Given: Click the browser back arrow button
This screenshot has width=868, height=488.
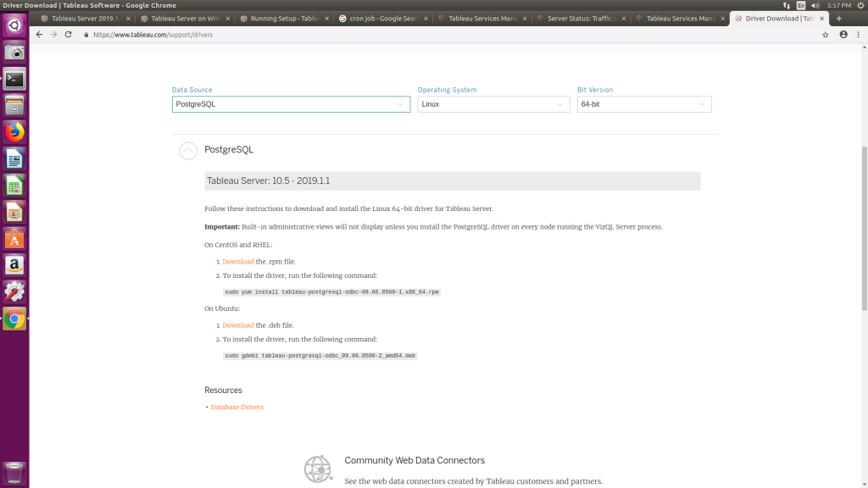Looking at the screenshot, I should 39,35.
